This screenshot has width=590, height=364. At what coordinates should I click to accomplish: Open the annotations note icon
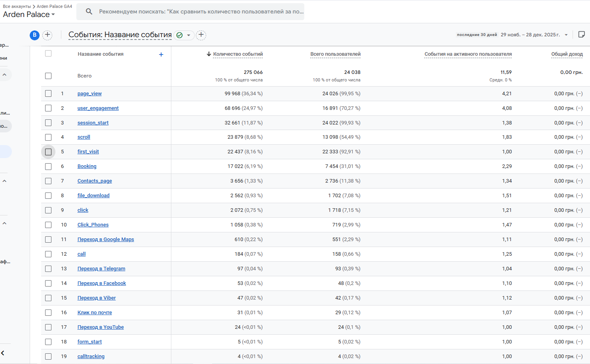tap(581, 35)
